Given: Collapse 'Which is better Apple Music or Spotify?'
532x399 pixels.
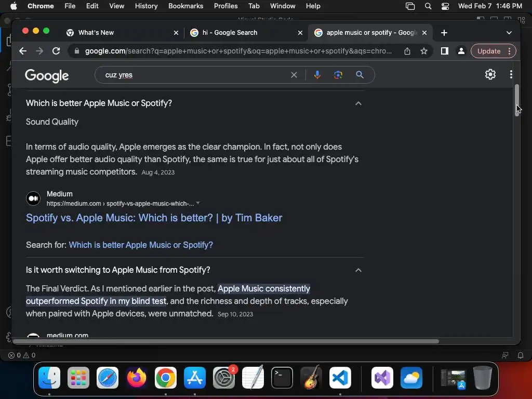Looking at the screenshot, I should (358, 103).
